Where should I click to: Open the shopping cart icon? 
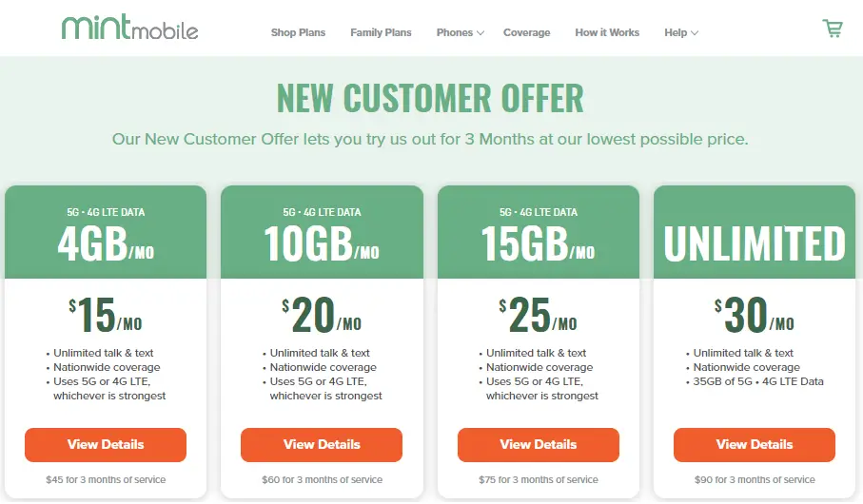click(833, 29)
